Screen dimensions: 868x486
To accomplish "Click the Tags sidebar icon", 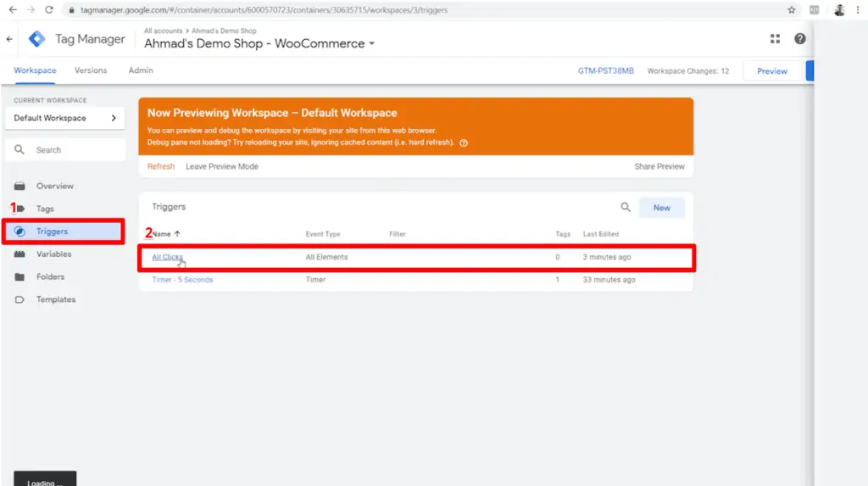I will (x=20, y=209).
